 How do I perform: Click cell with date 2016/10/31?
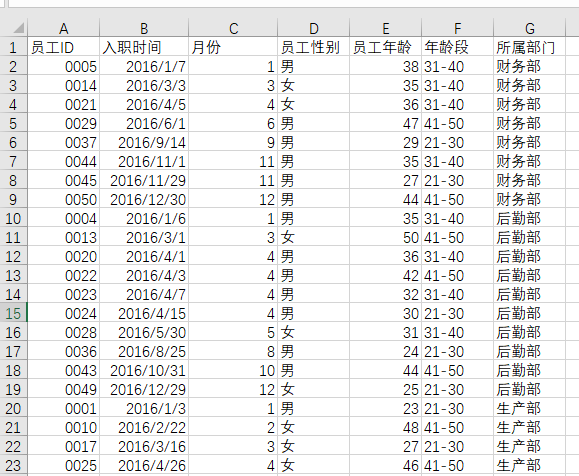(x=144, y=370)
